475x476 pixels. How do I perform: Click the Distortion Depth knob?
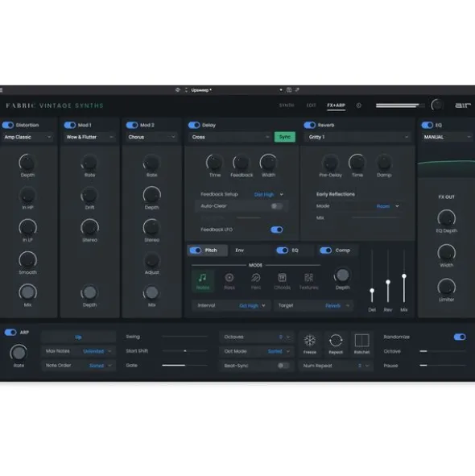coord(27,163)
